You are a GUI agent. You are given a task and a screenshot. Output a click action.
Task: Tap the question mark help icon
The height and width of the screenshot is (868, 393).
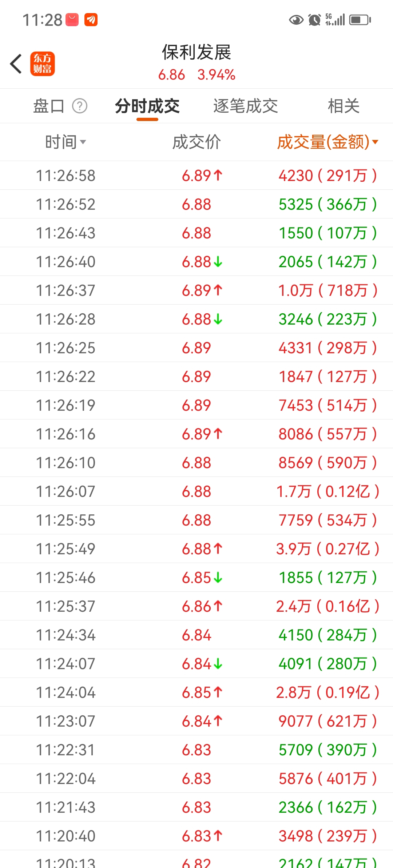click(x=80, y=106)
